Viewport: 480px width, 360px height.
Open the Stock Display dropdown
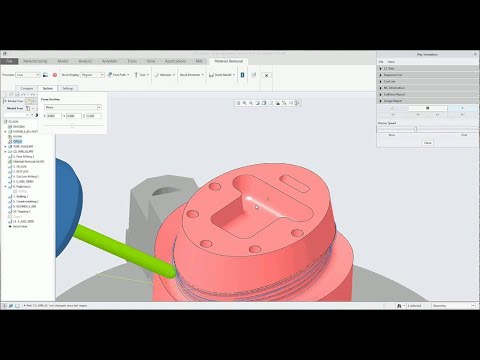(93, 75)
